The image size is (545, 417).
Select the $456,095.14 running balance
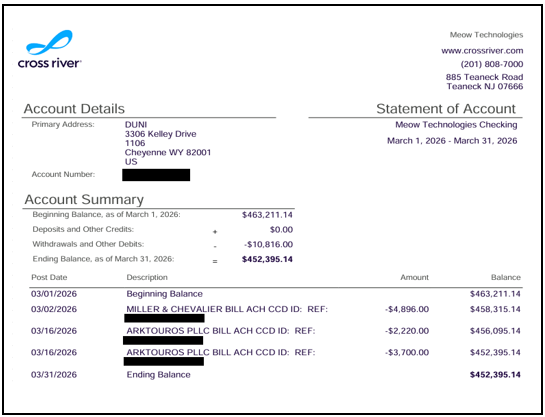495,331
